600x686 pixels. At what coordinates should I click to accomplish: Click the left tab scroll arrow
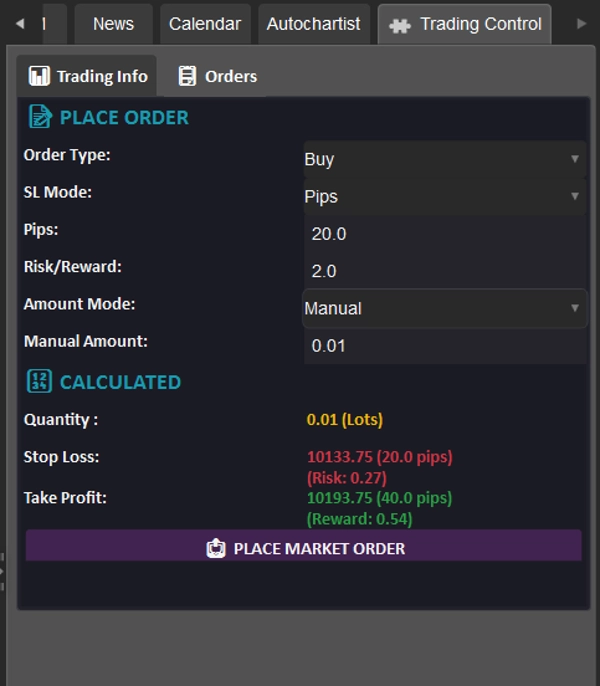(20, 24)
